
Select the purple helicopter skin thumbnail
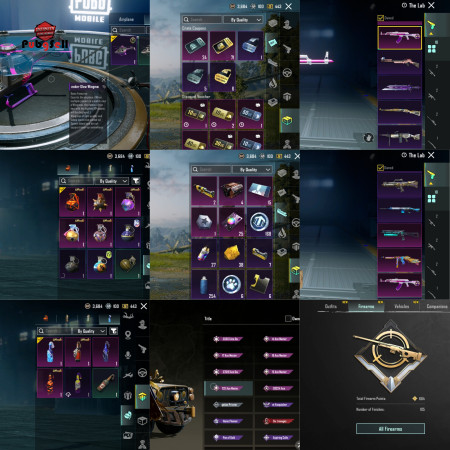pos(123,50)
